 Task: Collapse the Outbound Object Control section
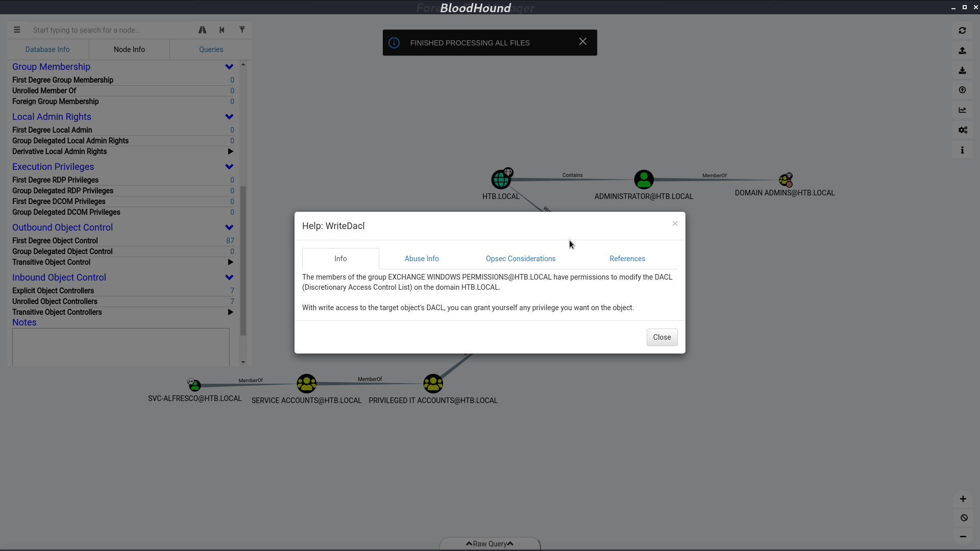[x=229, y=228]
